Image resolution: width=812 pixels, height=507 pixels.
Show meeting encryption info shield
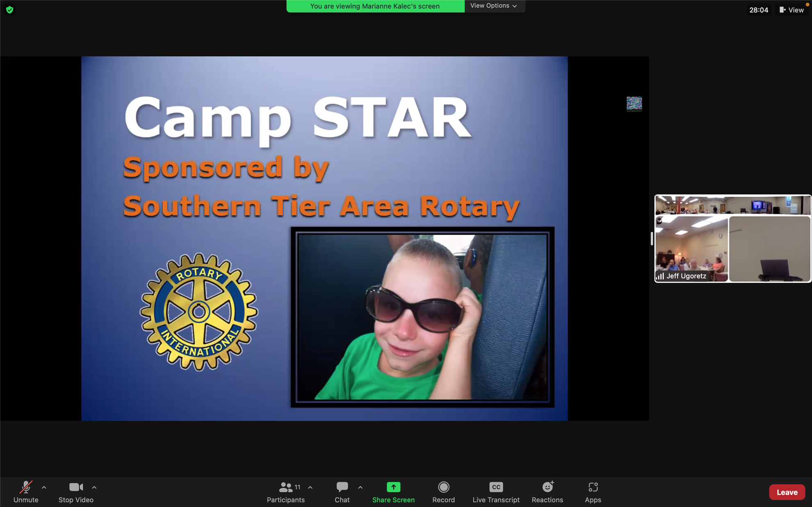pos(10,9)
